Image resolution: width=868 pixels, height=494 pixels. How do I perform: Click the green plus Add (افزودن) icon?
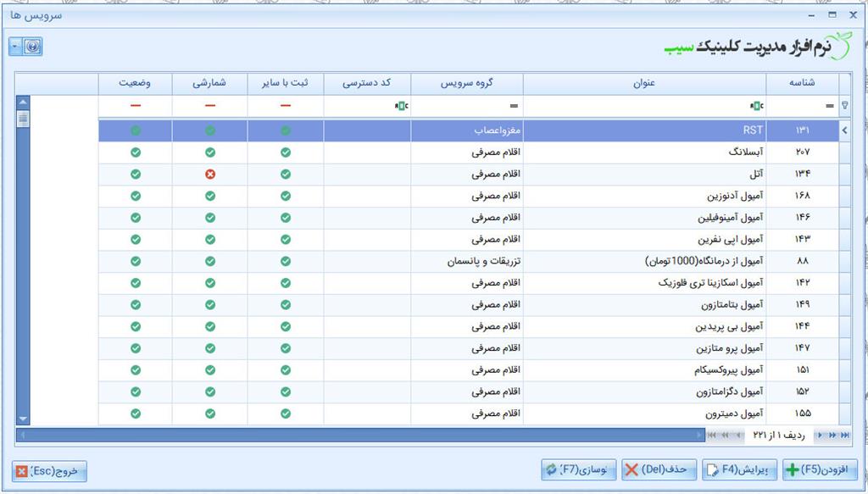(793, 469)
